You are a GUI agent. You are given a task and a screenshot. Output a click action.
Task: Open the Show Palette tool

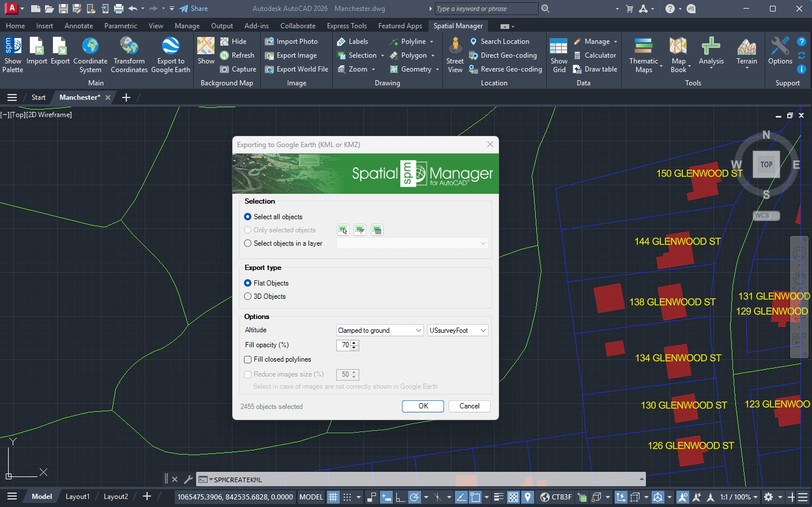(13, 55)
